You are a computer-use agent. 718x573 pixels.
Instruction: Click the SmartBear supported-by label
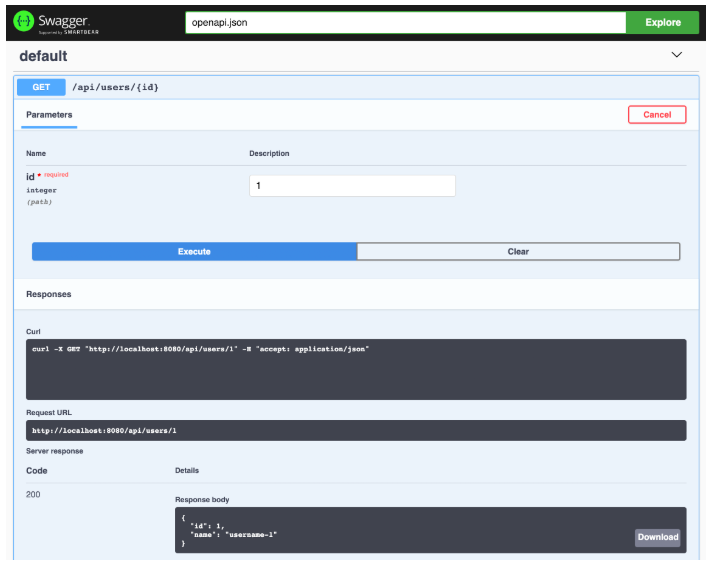click(68, 32)
